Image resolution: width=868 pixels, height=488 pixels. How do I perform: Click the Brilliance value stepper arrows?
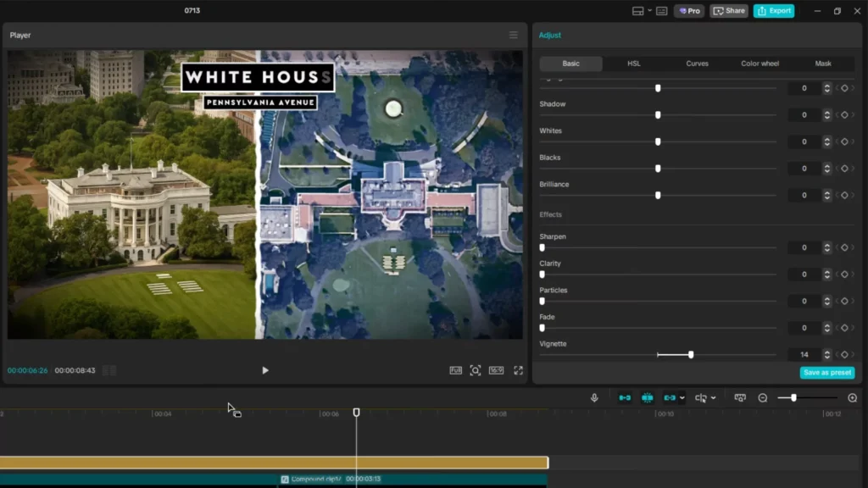[x=827, y=196]
